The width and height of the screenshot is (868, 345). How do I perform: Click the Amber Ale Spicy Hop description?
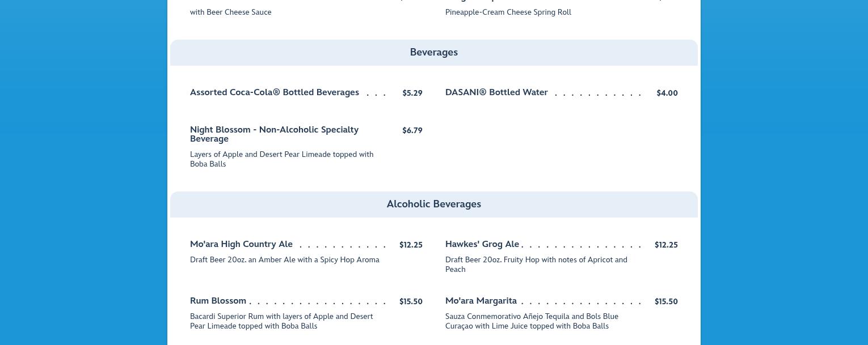coord(284,260)
